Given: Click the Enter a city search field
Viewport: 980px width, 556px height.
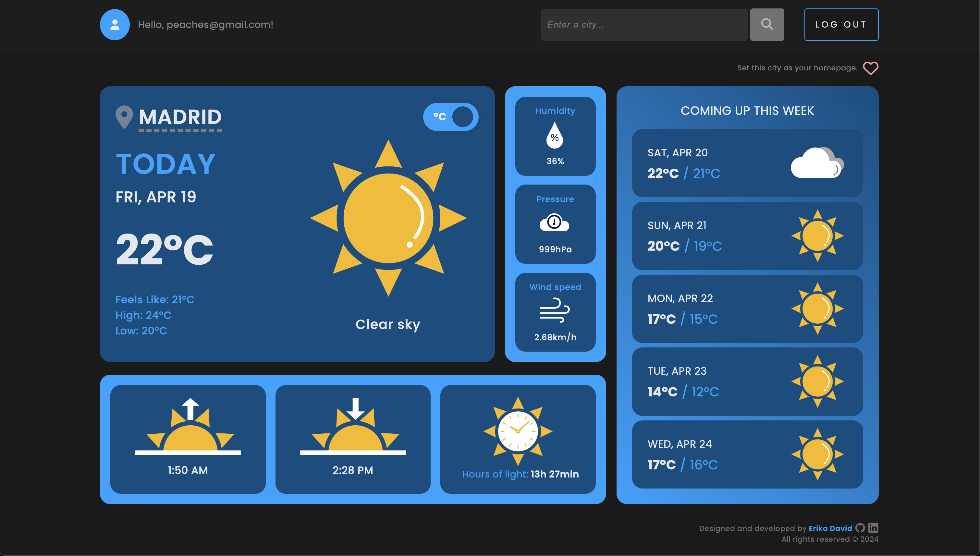Looking at the screenshot, I should 643,24.
